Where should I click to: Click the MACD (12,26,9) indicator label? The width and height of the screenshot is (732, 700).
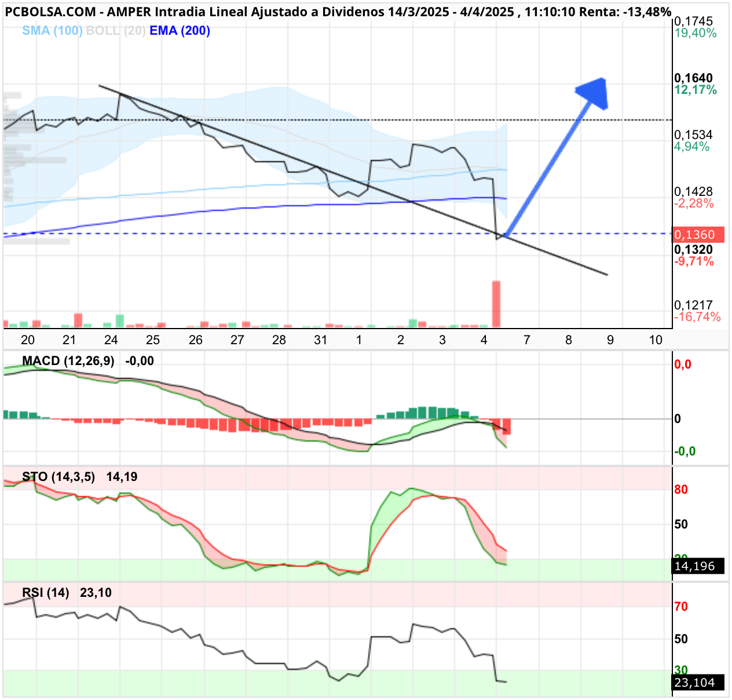(68, 361)
